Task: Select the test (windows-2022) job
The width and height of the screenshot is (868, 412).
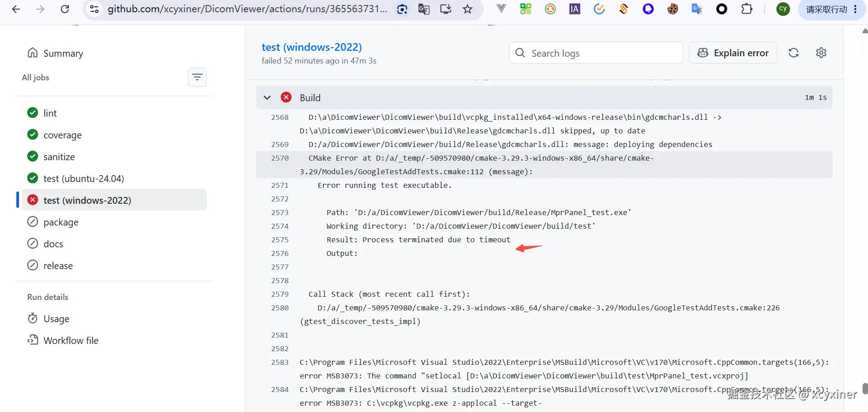Action: [x=114, y=200]
